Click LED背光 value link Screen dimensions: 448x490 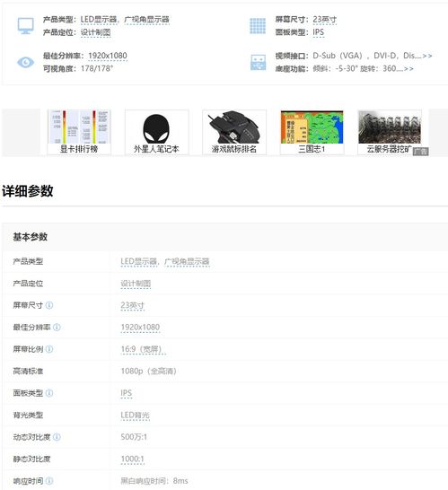(135, 416)
